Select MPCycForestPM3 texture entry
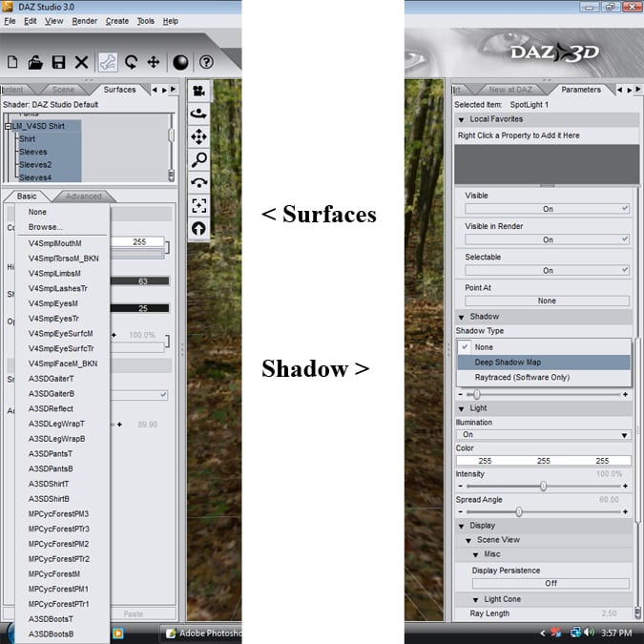The height and width of the screenshot is (644, 644). 58,514
